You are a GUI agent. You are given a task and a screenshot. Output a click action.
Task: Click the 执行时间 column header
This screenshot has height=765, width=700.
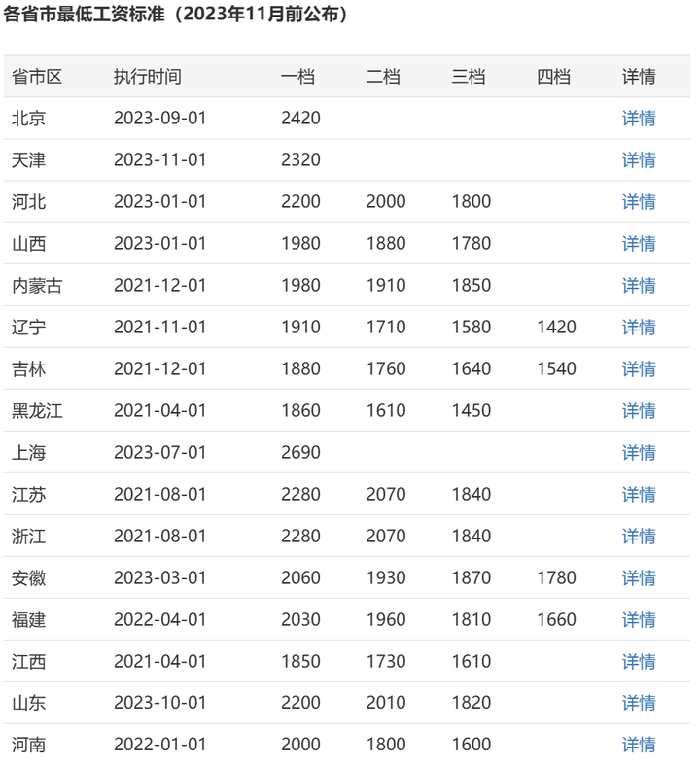click(x=148, y=77)
